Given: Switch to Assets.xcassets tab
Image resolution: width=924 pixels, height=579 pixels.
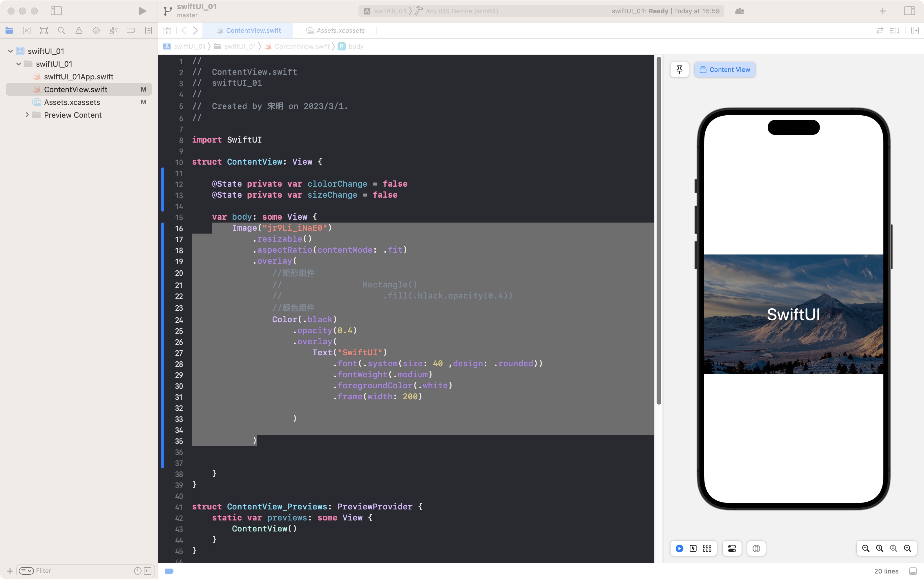Looking at the screenshot, I should tap(335, 30).
